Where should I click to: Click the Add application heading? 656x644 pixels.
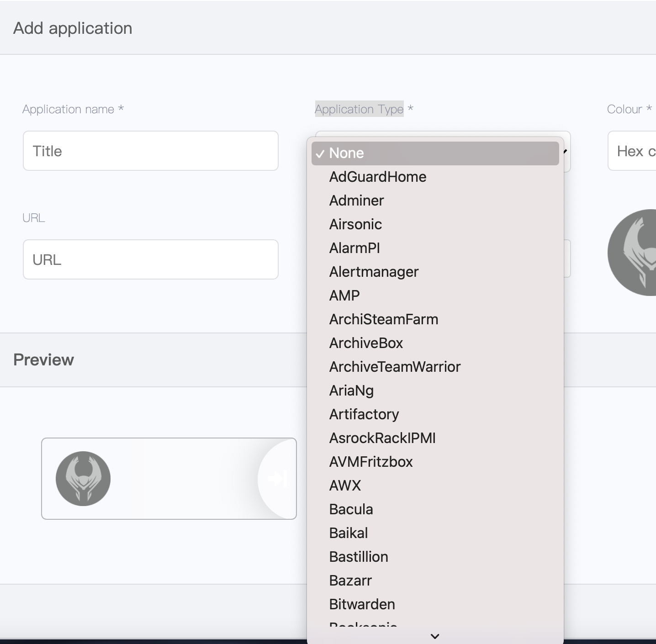click(73, 28)
